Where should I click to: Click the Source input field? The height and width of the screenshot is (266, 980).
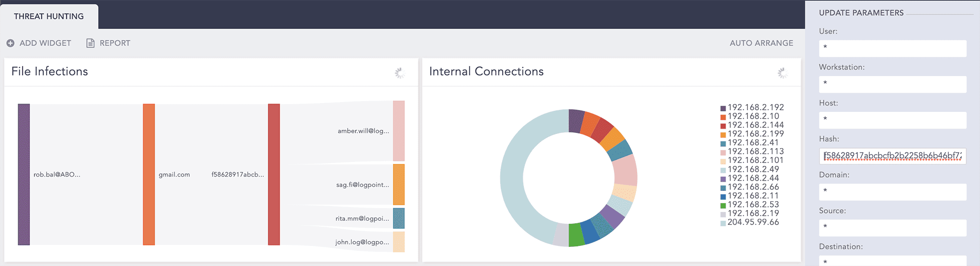click(x=893, y=228)
